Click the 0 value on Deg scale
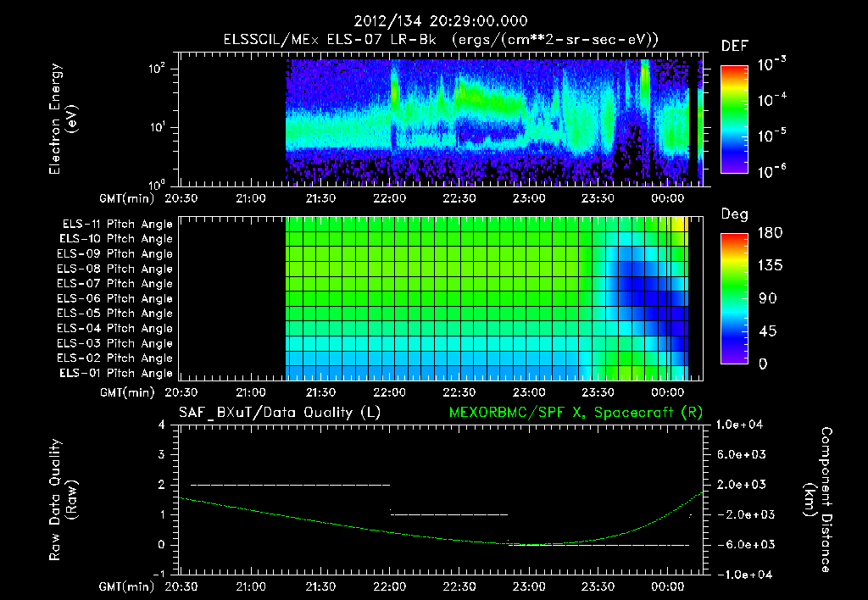Screen dimensions: 868x600 pos(764,364)
